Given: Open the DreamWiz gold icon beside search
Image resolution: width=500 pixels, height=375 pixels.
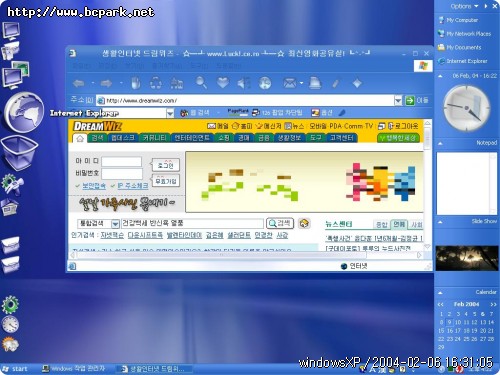Looking at the screenshot, I should pyautogui.click(x=304, y=223).
